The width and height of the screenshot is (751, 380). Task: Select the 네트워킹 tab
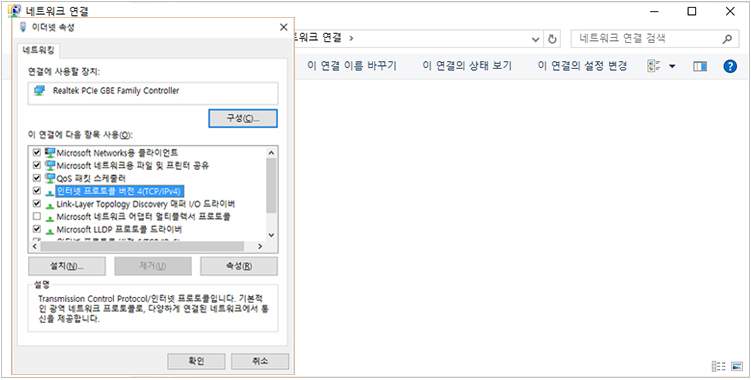[39, 51]
